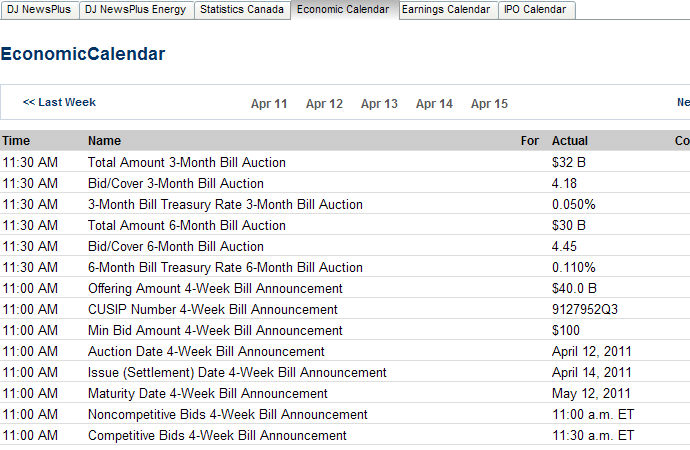Show Apr 15 calendar events
Image resolution: width=690 pixels, height=450 pixels.
tap(489, 104)
